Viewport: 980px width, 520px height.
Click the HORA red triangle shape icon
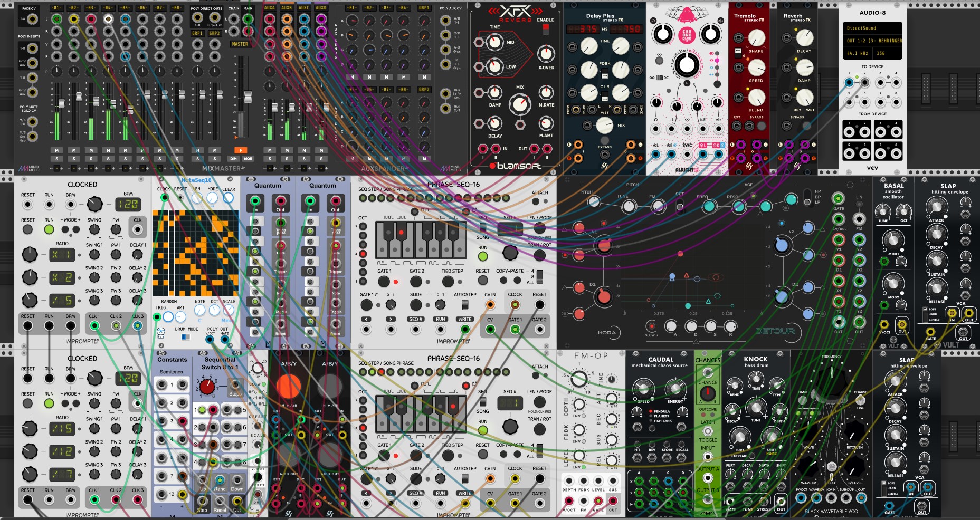coord(687,275)
